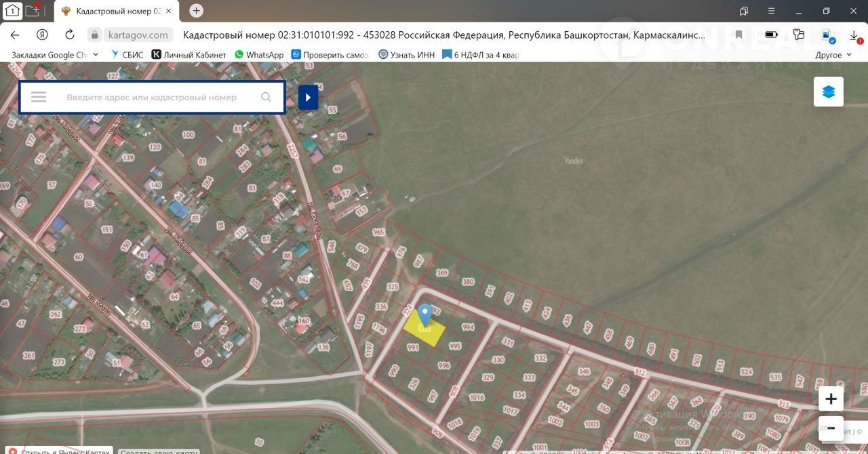This screenshot has width=868, height=454.
Task: Bookmark this page in address bar
Action: pos(738,35)
